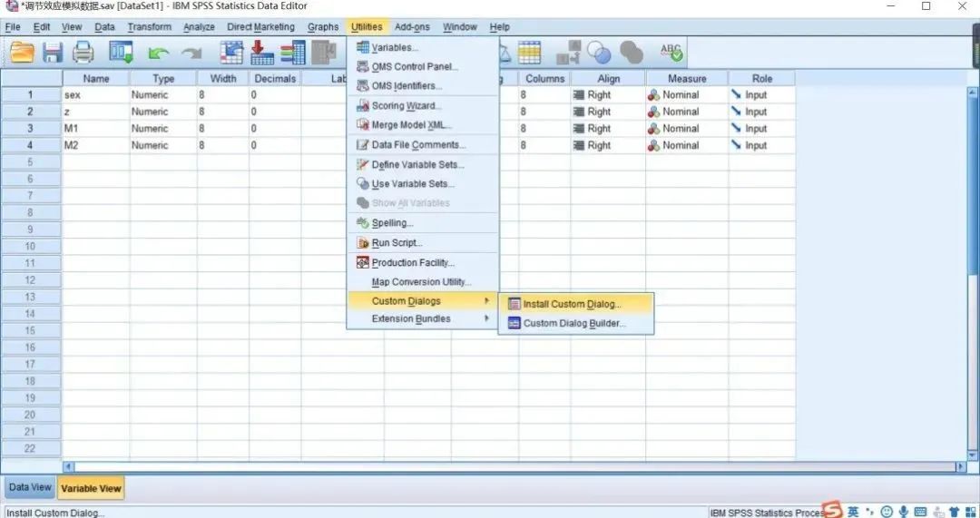This screenshot has height=518, width=980.
Task: Select Spelling... in the Utilities menu
Action: pos(423,223)
